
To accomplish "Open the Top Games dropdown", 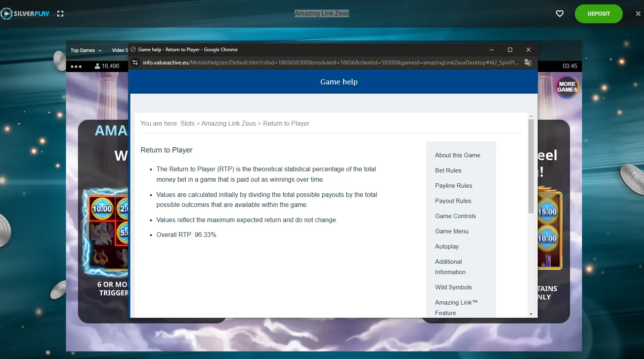I will tap(86, 50).
